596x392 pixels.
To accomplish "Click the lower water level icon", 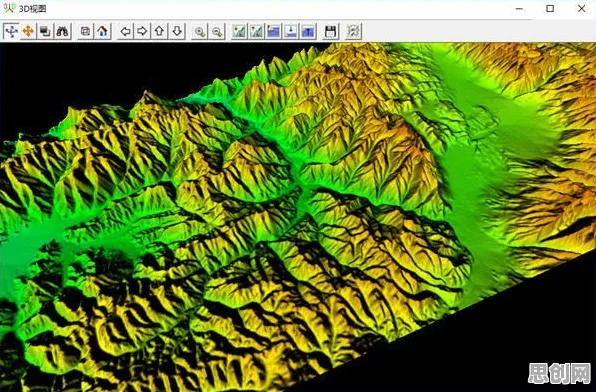I will click(291, 31).
